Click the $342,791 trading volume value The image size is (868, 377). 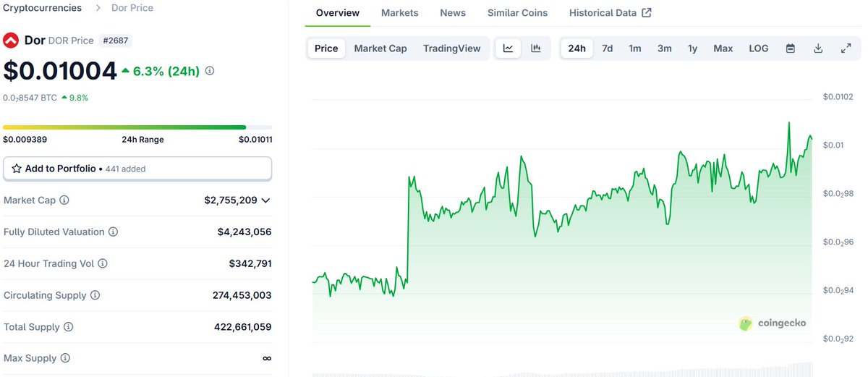[x=250, y=263]
